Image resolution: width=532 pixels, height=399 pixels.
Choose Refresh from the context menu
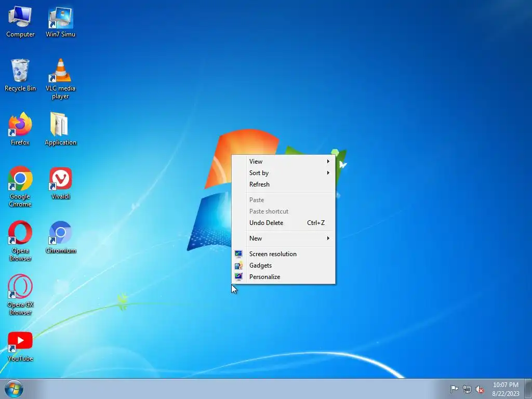[x=283, y=184]
